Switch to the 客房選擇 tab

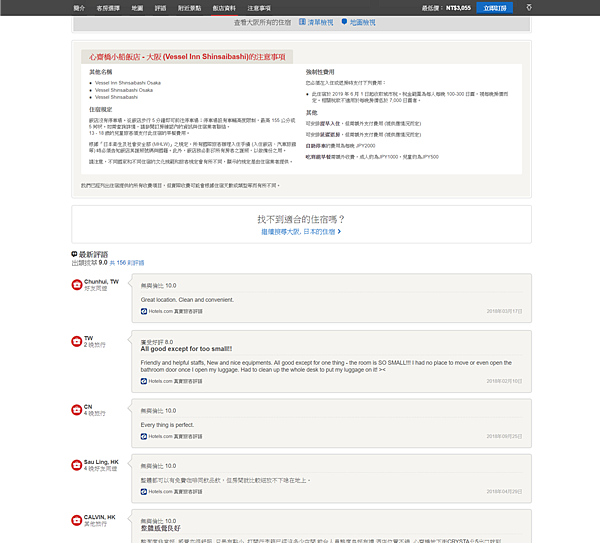[108, 8]
